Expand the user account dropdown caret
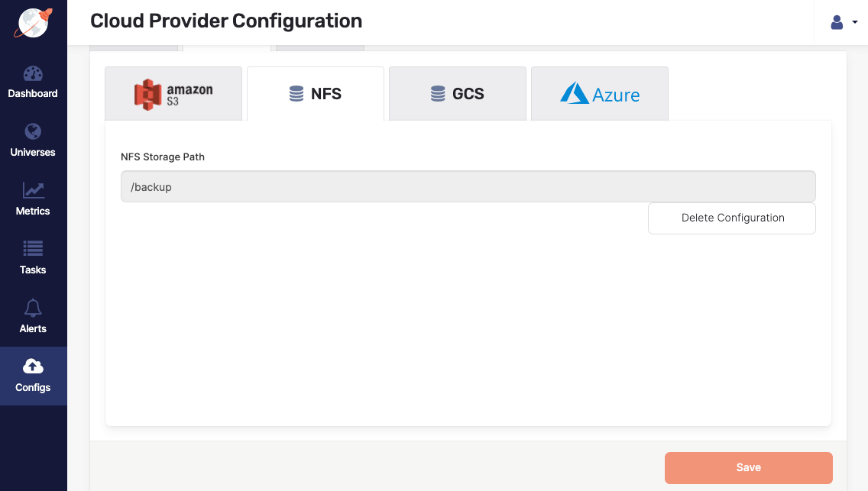 (853, 23)
